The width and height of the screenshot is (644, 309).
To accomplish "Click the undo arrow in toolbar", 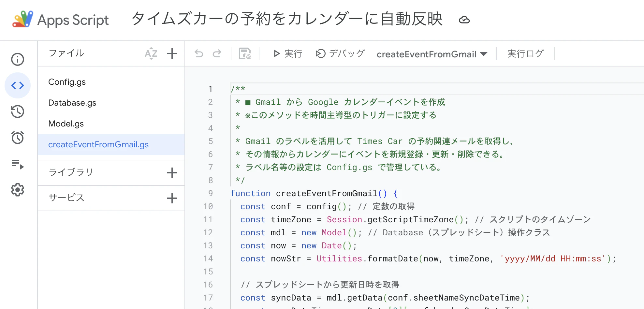I will 199,53.
